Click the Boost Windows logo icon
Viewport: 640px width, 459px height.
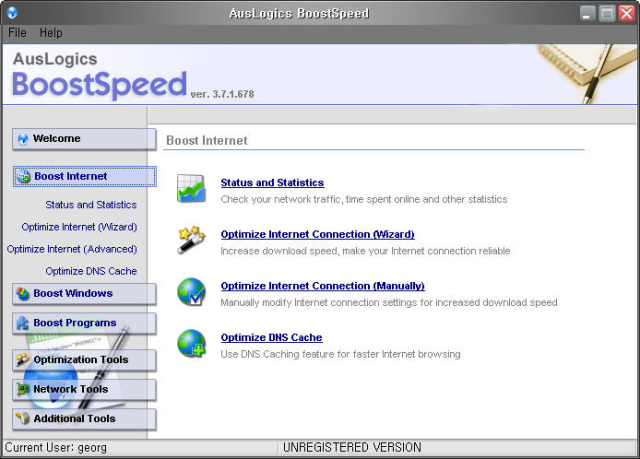[x=23, y=294]
